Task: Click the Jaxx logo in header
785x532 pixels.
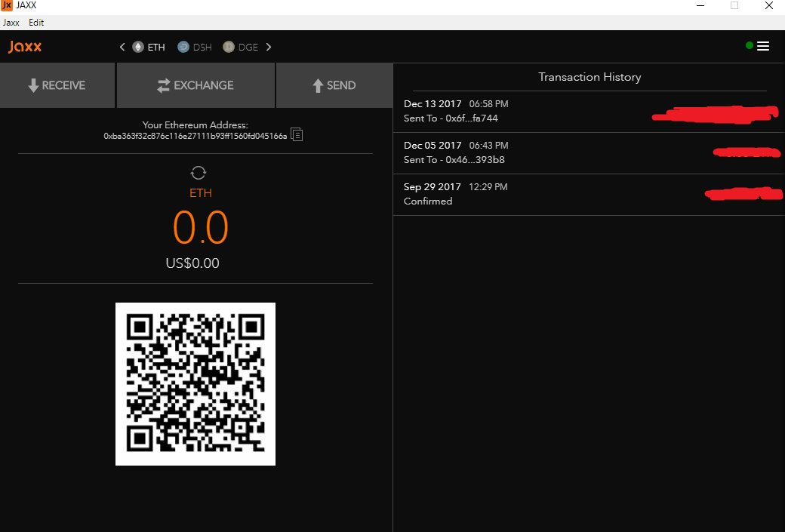Action: click(x=25, y=47)
